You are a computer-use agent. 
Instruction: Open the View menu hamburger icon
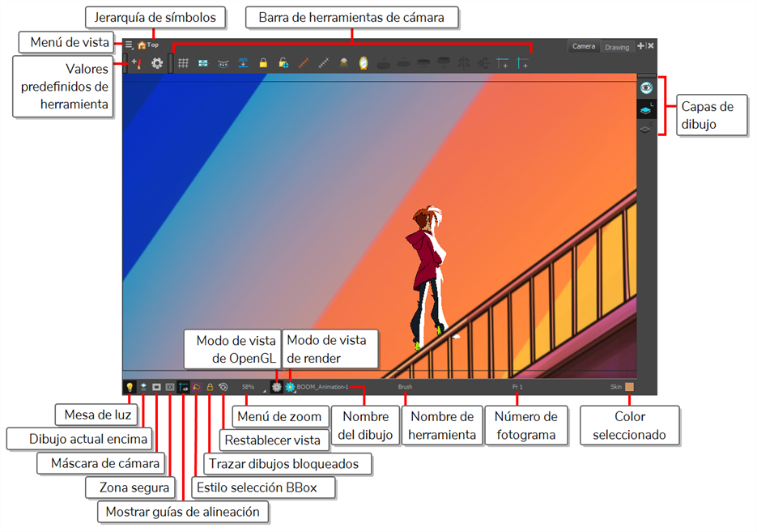(x=129, y=45)
